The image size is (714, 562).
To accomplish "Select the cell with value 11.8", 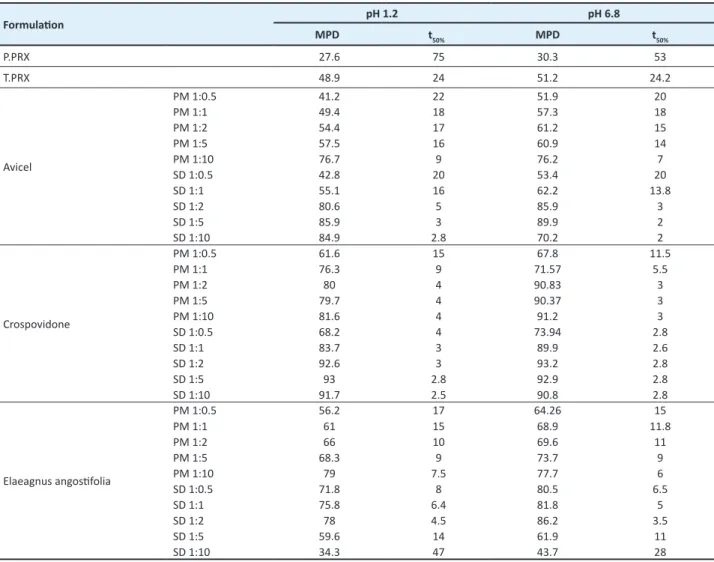I will (660, 426).
